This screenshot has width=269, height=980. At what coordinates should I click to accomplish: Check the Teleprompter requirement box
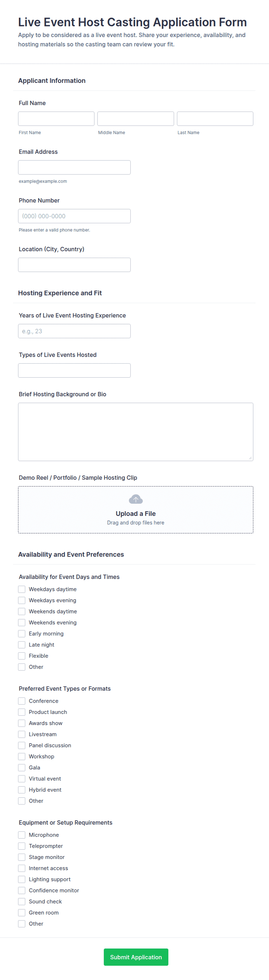click(22, 846)
